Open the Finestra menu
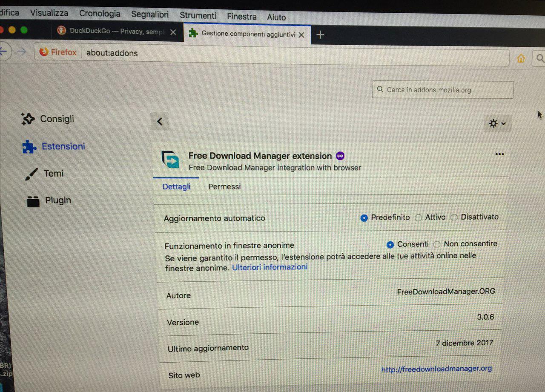 (242, 17)
